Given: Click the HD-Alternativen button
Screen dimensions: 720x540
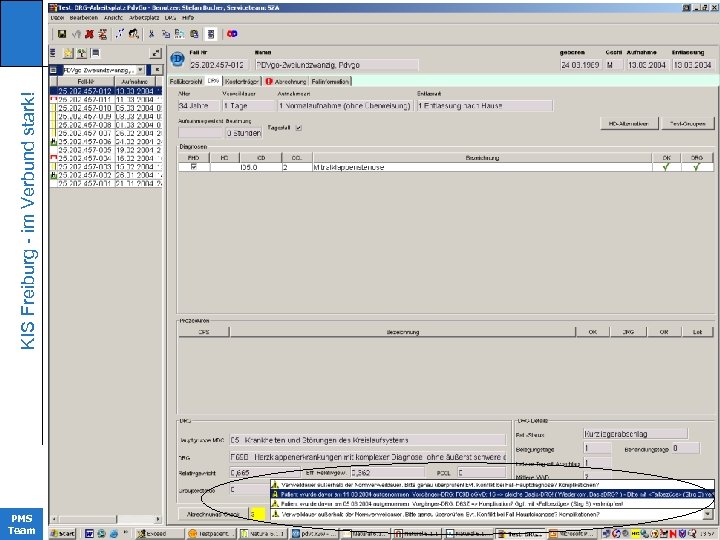Looking at the screenshot, I should (629, 124).
